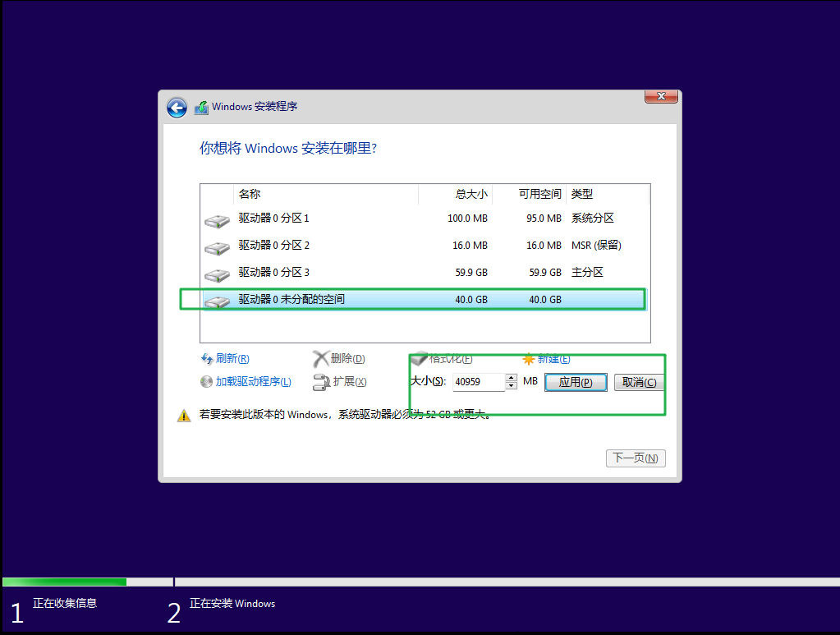The image size is (840, 635).
Task: Click the 扩展(X) link
Action: coord(350,381)
